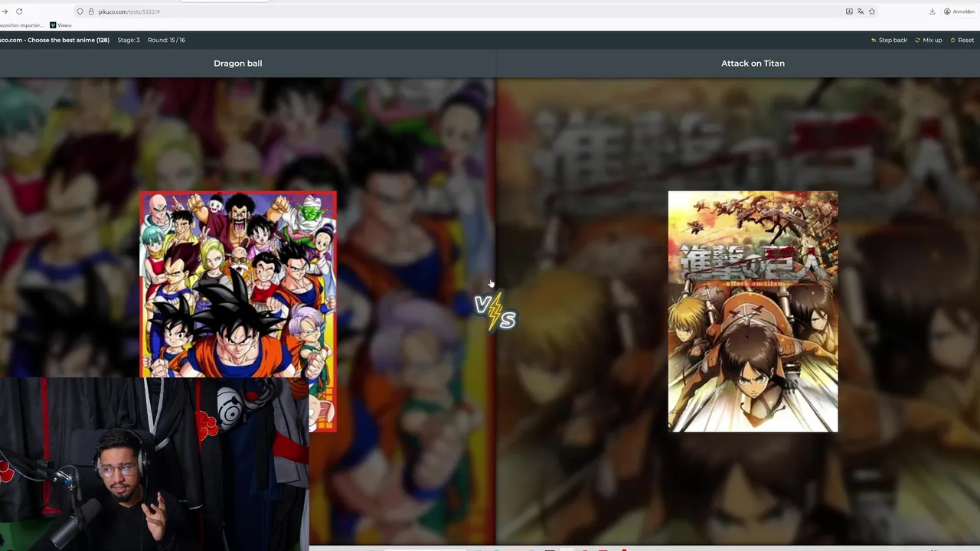The width and height of the screenshot is (980, 551).
Task: Click the Anmelden account button
Action: coord(959,11)
